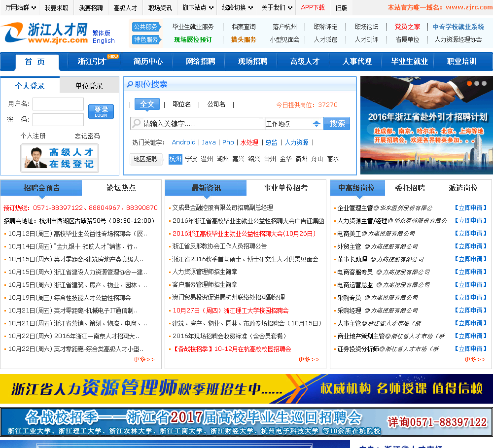Open the APP下载 link

[x=313, y=7]
